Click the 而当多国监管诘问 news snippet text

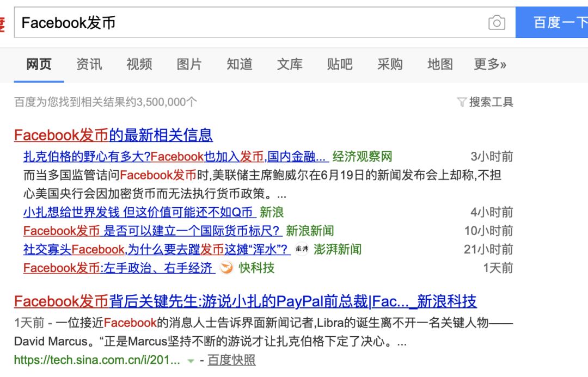262,184
